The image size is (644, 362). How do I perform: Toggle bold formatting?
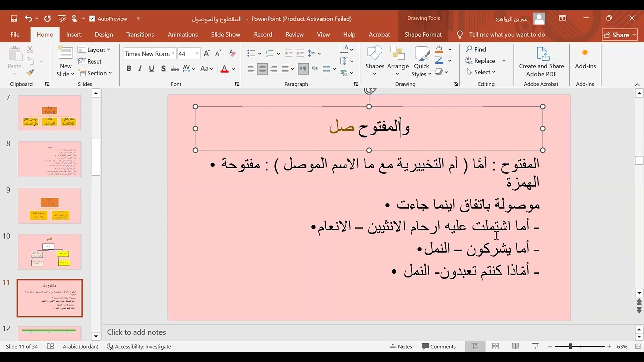coord(129,69)
